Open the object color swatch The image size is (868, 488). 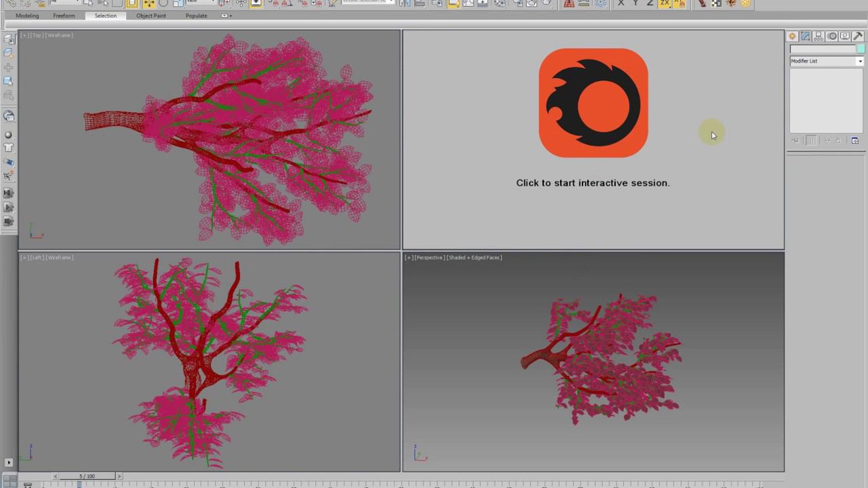(861, 49)
